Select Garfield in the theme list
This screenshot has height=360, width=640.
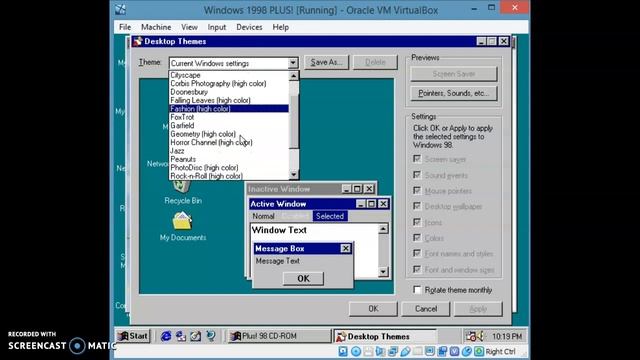[229, 125]
